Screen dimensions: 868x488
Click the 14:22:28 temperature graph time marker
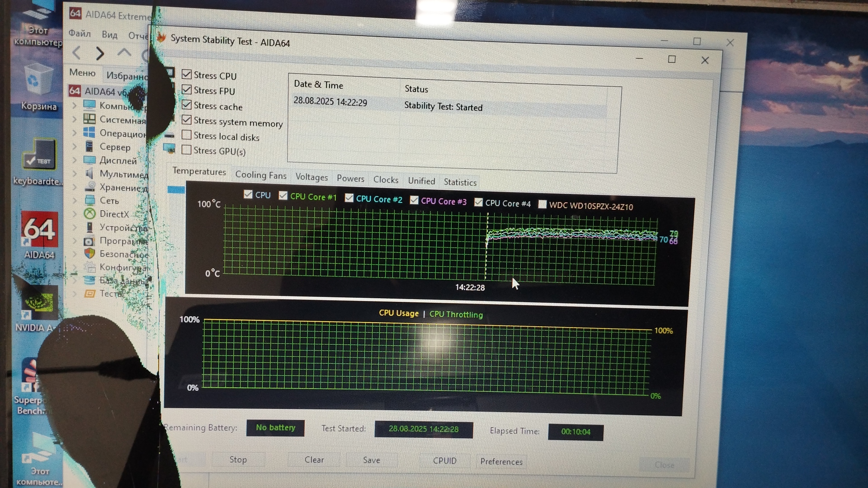[x=470, y=287]
